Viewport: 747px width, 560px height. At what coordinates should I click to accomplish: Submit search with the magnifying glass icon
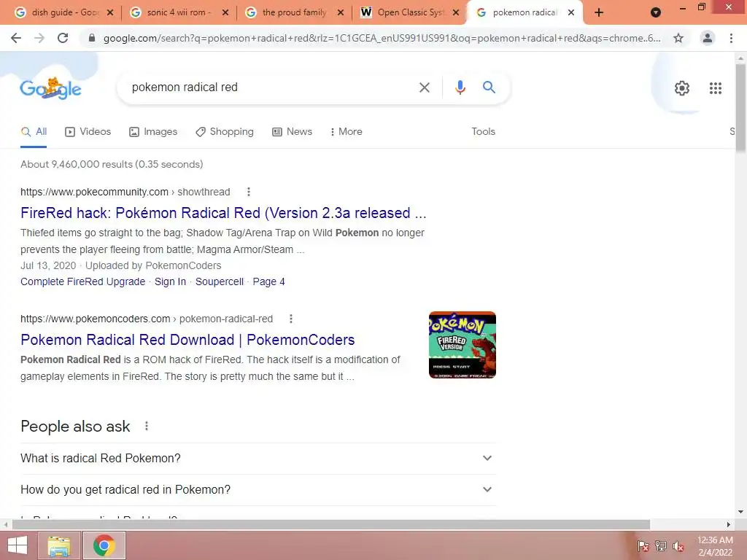[x=489, y=87]
